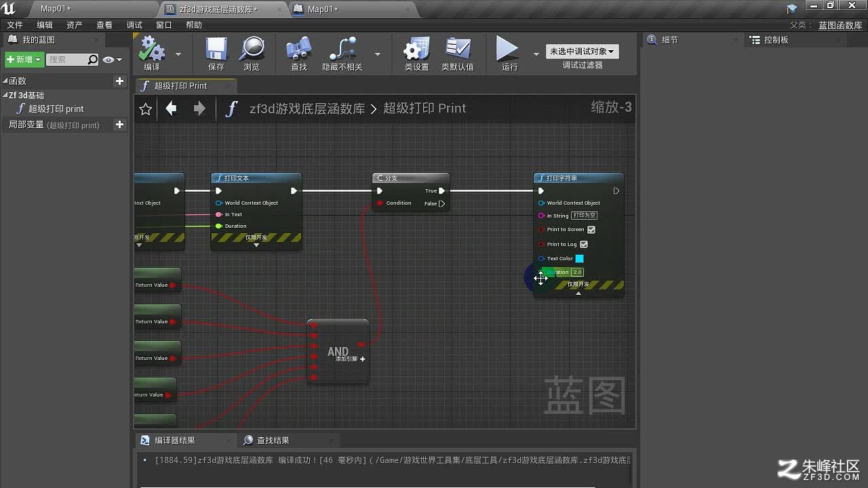Collapse advanced pins on 打印字符串 node
This screenshot has height=488, width=868.
point(578,293)
